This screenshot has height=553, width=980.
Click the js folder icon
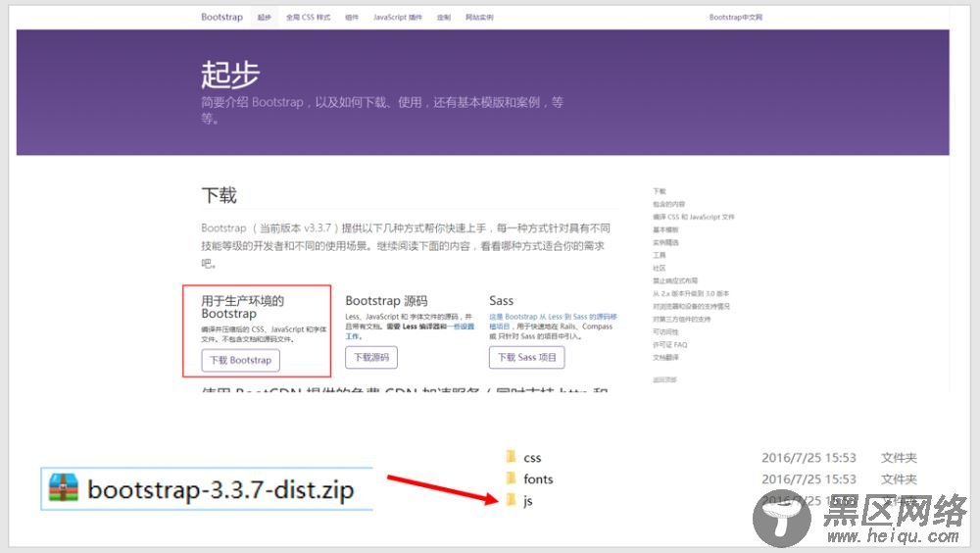(x=511, y=500)
